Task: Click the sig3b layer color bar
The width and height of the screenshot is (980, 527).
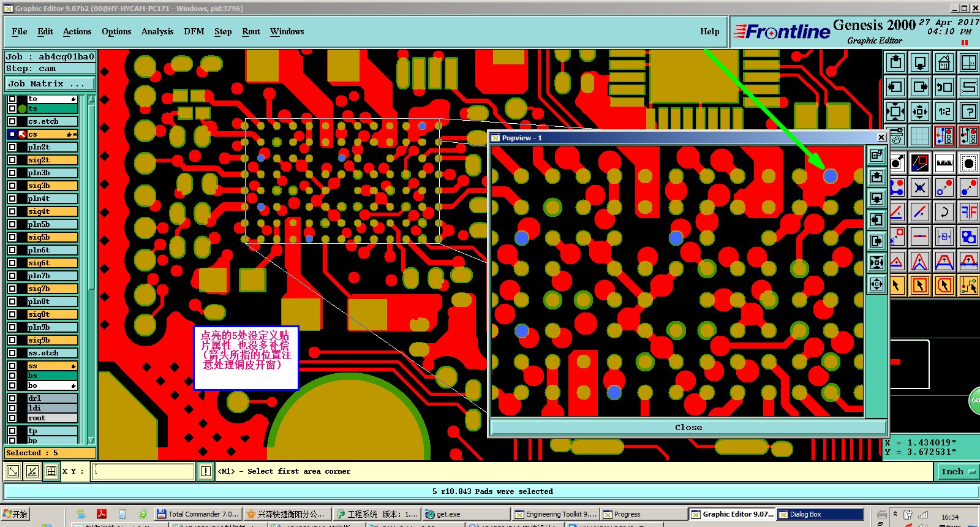Action: pyautogui.click(x=53, y=186)
